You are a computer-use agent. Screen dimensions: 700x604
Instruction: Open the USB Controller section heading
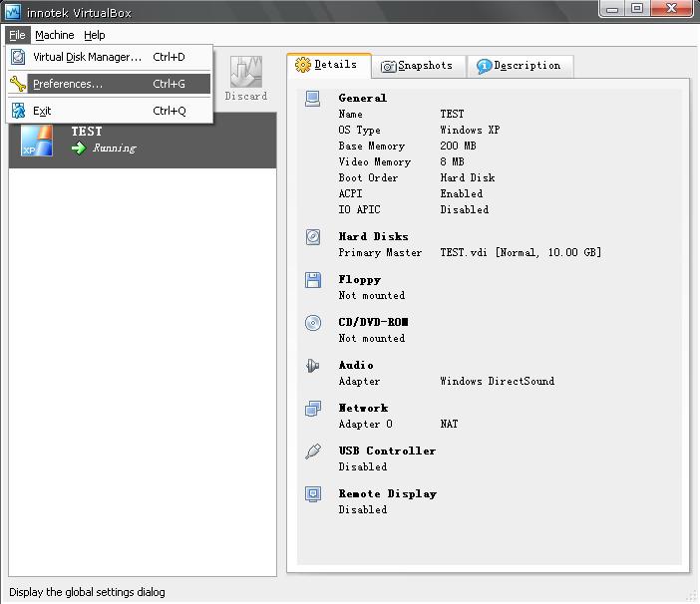pyautogui.click(x=387, y=451)
